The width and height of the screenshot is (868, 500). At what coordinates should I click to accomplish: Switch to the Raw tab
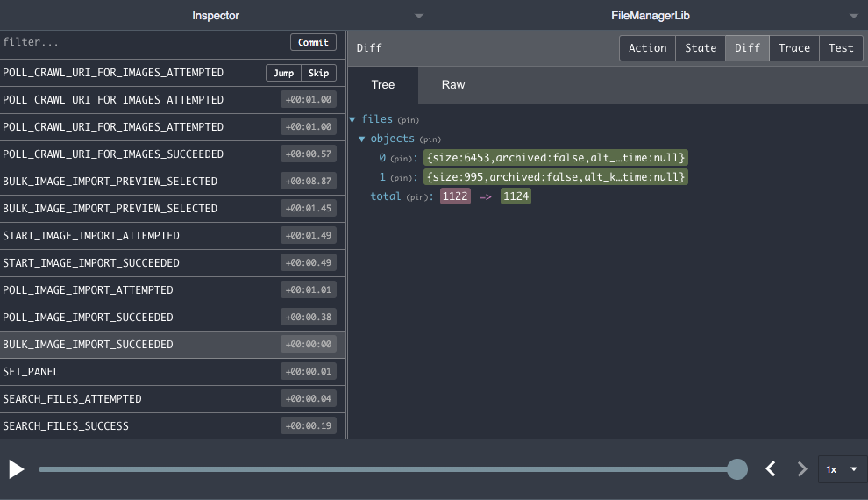(x=453, y=85)
